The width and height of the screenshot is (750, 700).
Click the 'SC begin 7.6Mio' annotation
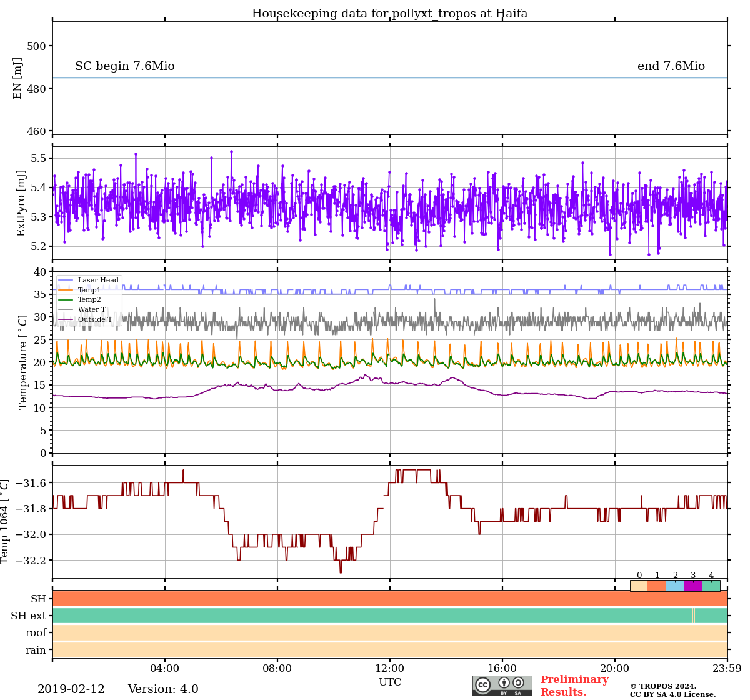[125, 66]
